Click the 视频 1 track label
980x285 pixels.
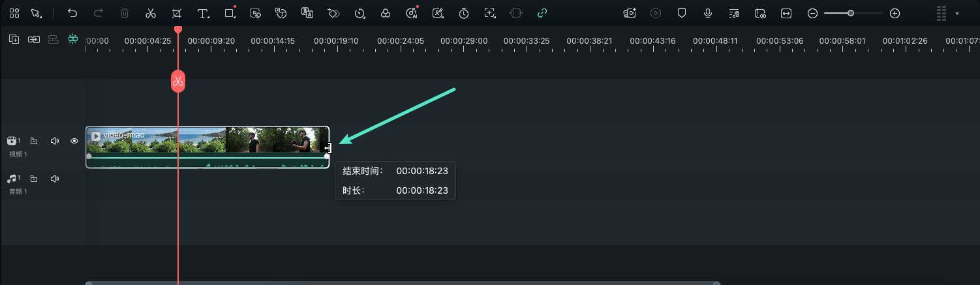(18, 155)
